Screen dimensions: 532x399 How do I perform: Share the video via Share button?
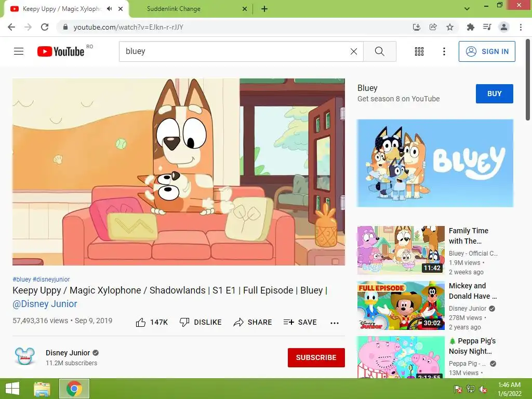click(252, 322)
